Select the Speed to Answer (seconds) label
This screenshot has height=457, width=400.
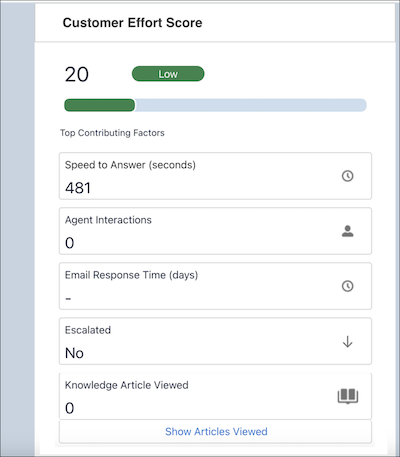tap(130, 165)
